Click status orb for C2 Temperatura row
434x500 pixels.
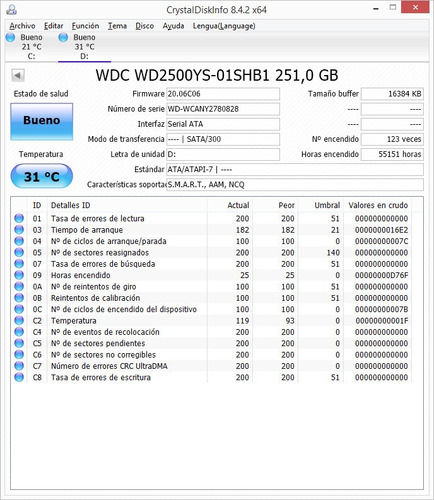click(19, 320)
